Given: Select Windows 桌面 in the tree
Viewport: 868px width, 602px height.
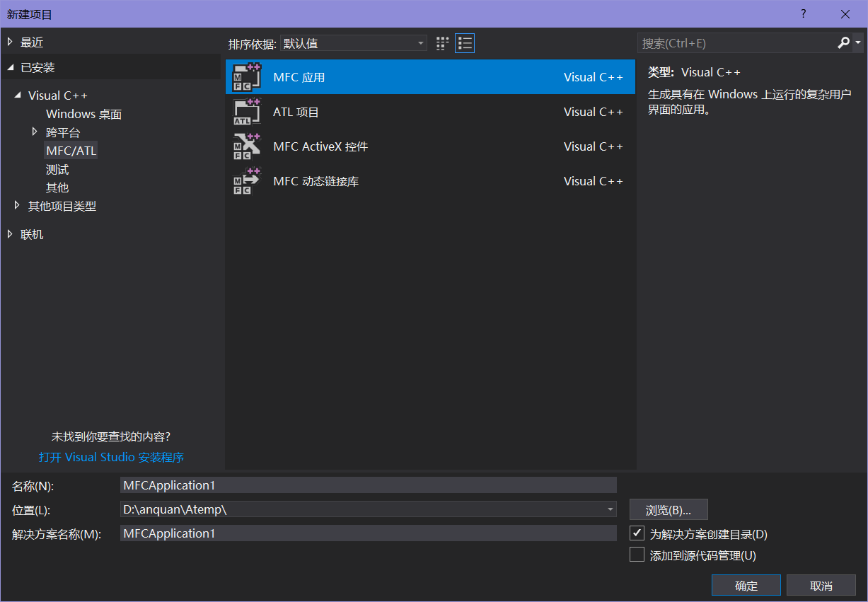Looking at the screenshot, I should click(x=84, y=114).
